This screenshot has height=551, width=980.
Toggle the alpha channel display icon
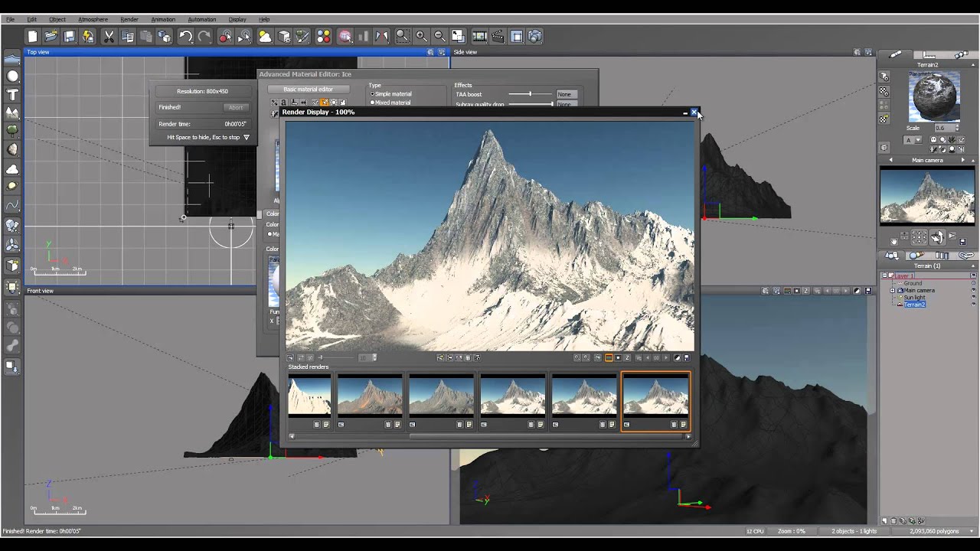618,357
